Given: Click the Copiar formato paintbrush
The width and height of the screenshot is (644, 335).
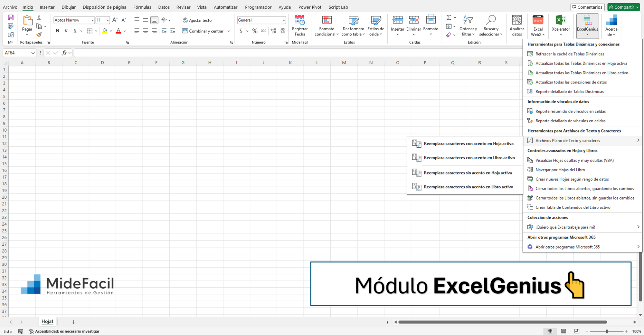Looking at the screenshot, I should 39,35.
